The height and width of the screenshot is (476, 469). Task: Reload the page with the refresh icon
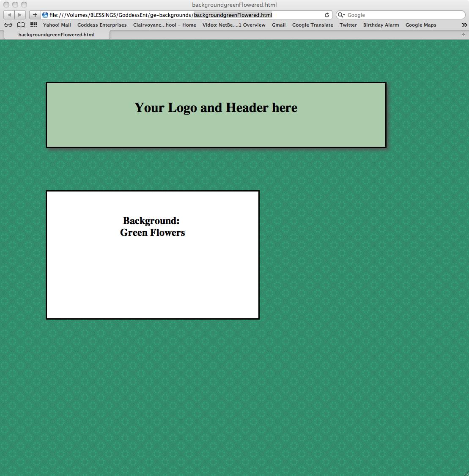pos(326,15)
